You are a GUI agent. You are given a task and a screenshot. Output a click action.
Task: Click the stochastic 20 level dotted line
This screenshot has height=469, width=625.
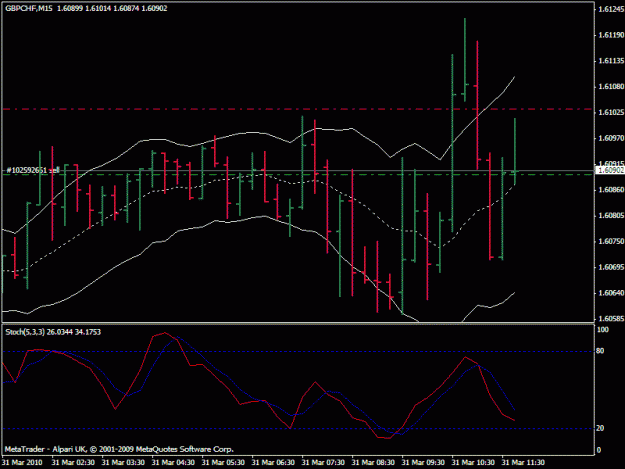pyautogui.click(x=298, y=429)
